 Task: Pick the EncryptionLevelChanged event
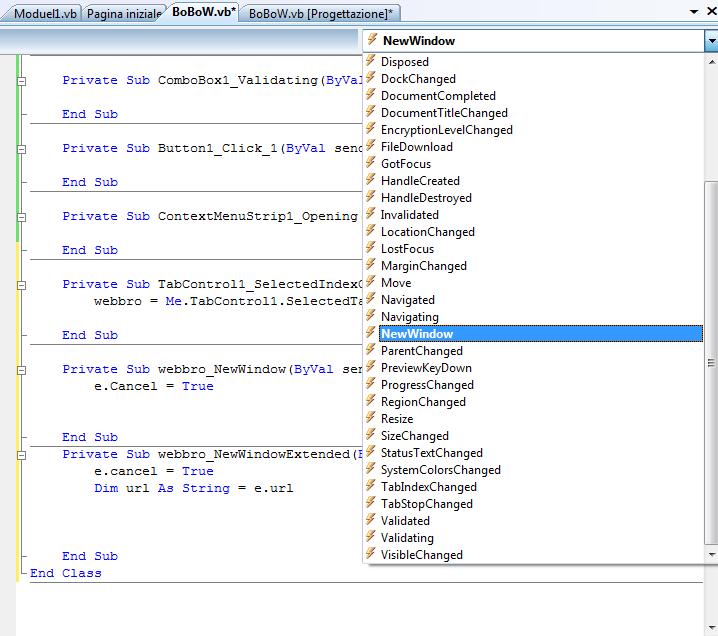(x=446, y=130)
